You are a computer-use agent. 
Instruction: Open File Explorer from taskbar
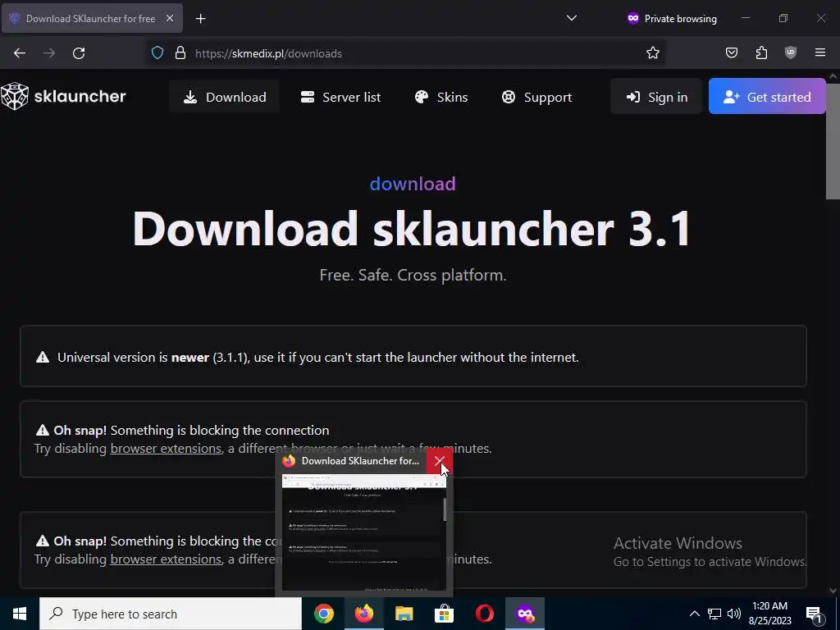point(404,614)
